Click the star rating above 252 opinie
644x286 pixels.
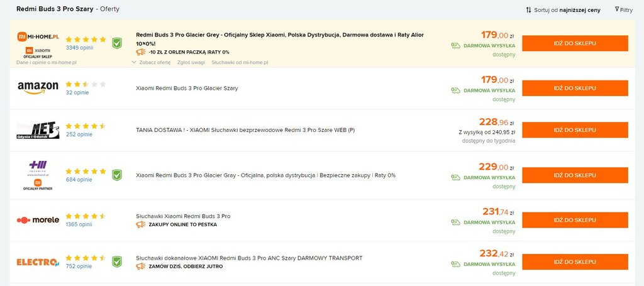click(x=86, y=126)
